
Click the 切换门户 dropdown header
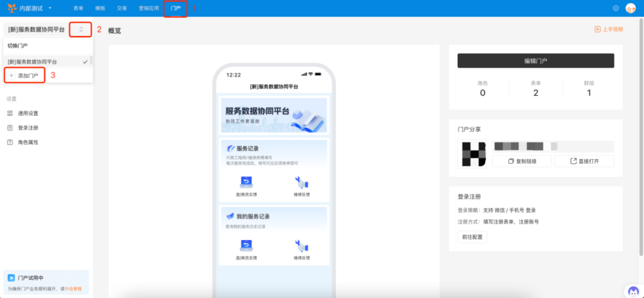point(18,46)
